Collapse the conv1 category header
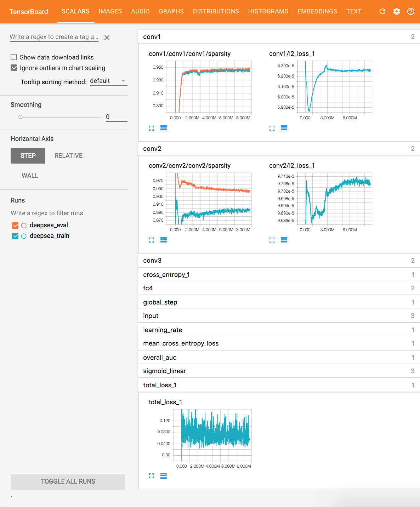The image size is (420, 507). pyautogui.click(x=279, y=37)
